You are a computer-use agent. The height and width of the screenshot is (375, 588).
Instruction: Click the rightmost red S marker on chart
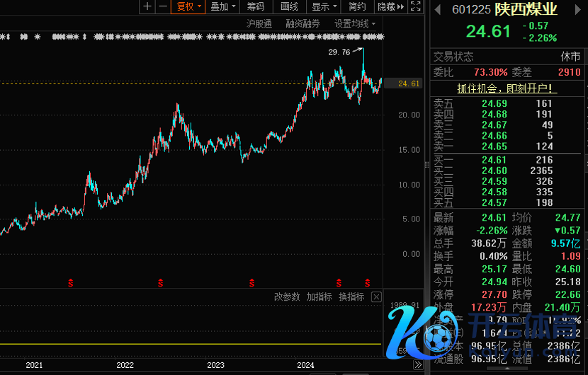[x=367, y=282]
